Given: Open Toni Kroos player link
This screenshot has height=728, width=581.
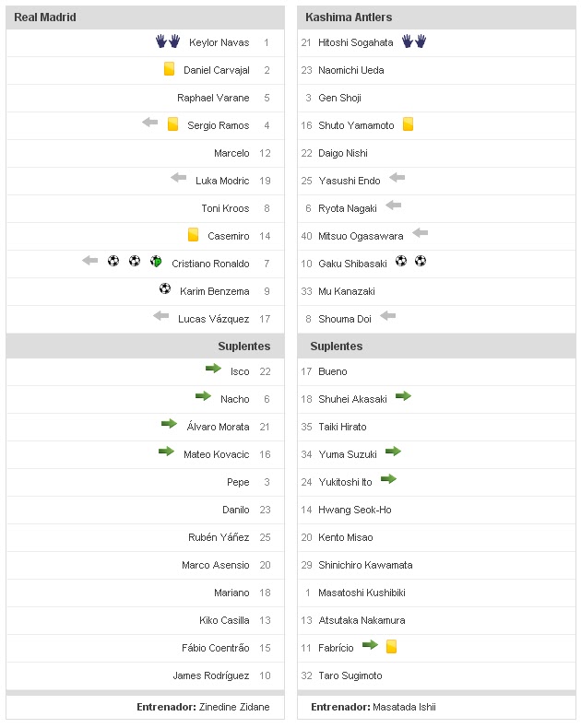Looking at the screenshot, I should pyautogui.click(x=225, y=208).
